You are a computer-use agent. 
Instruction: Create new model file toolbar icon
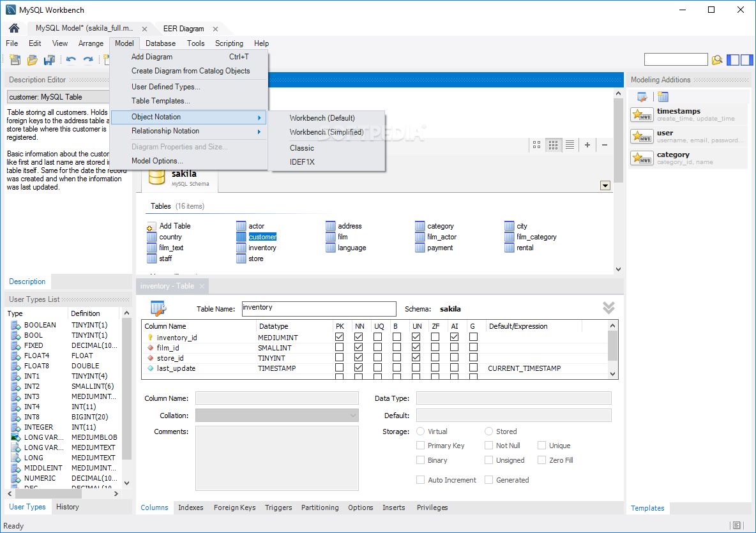[x=15, y=60]
